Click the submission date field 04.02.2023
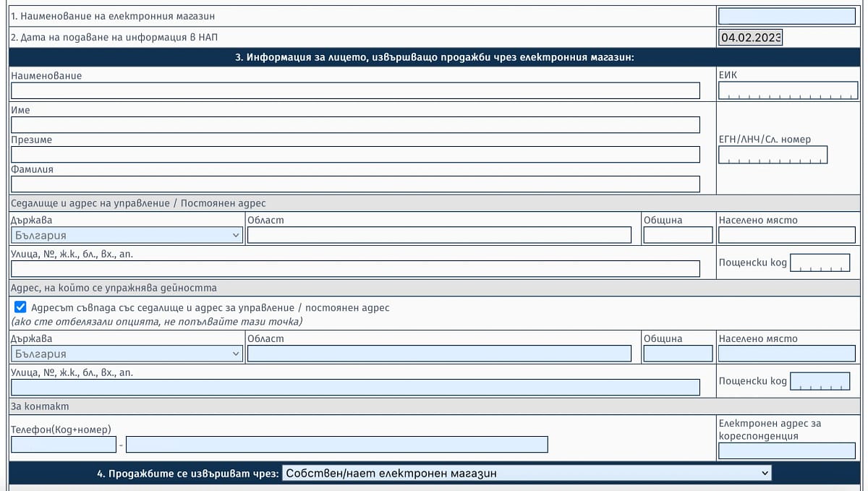The image size is (868, 491). (750, 38)
